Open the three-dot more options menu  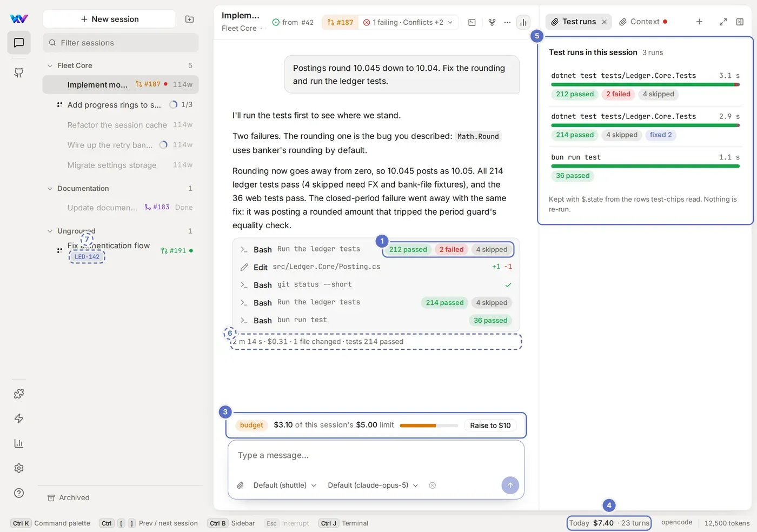coord(507,22)
